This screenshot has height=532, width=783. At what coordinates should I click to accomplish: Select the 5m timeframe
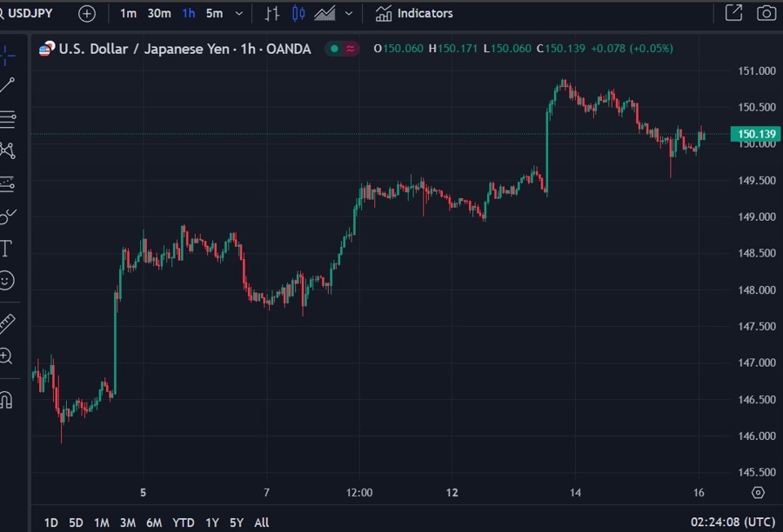point(214,14)
